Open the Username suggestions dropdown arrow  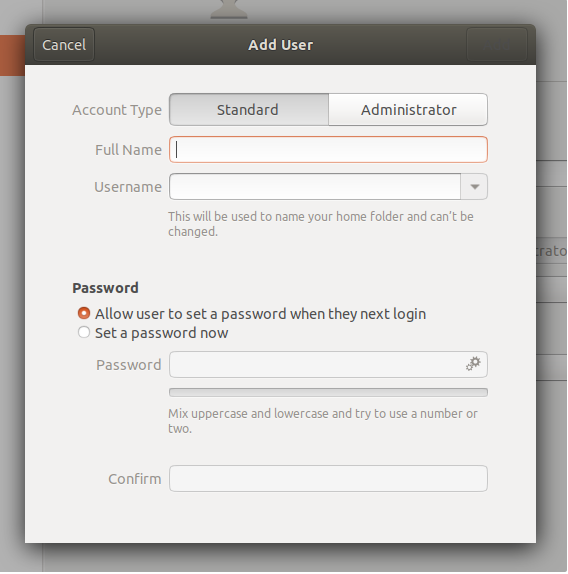474,187
